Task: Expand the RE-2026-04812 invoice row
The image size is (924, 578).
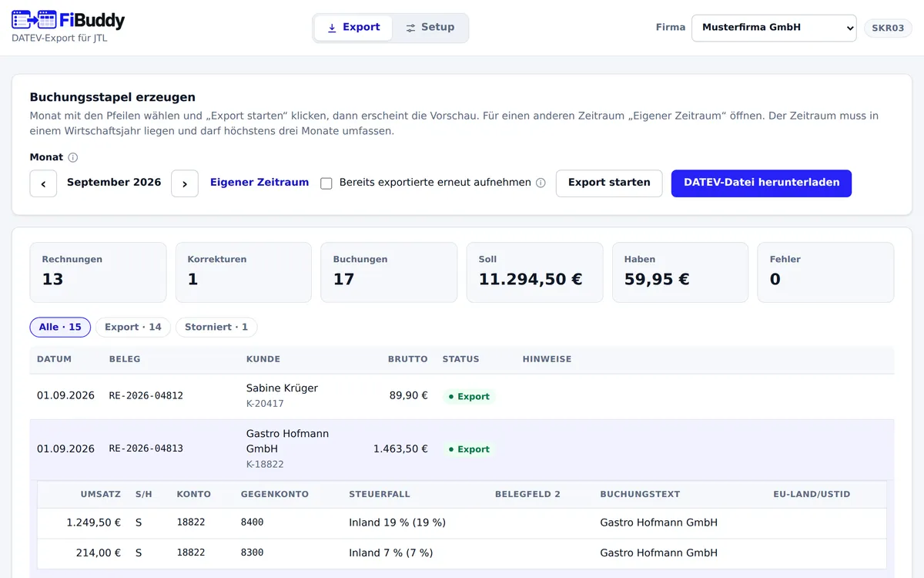Action: 462,396
